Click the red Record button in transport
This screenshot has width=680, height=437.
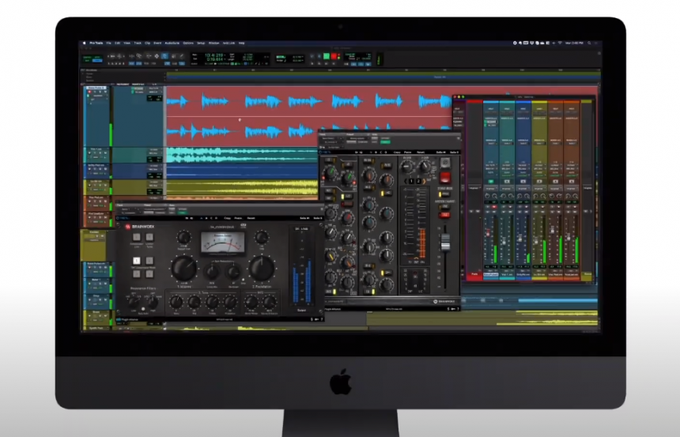pyautogui.click(x=334, y=56)
